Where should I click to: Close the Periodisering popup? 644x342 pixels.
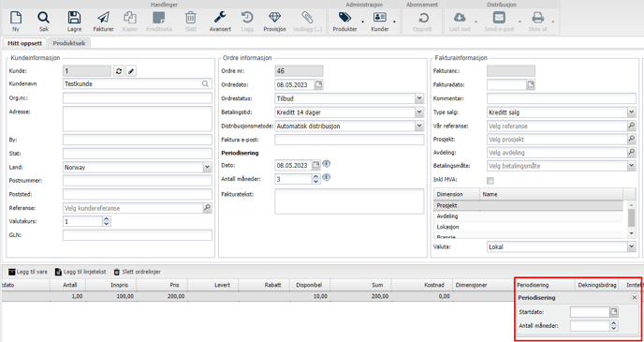tap(634, 297)
